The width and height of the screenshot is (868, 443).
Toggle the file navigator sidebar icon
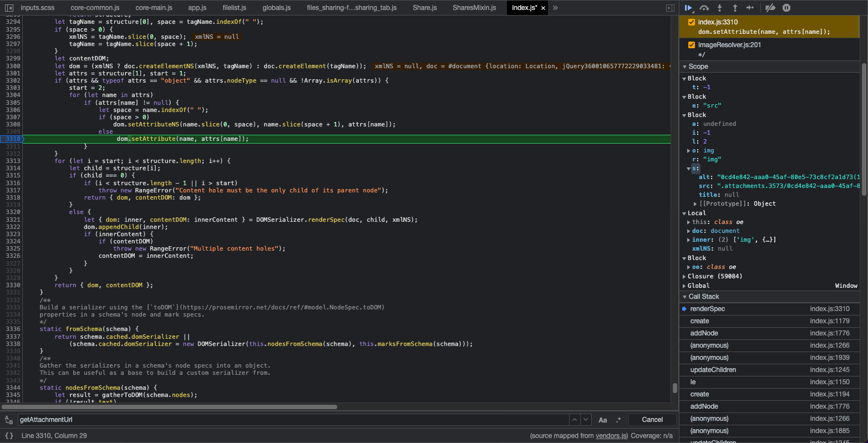click(9, 8)
